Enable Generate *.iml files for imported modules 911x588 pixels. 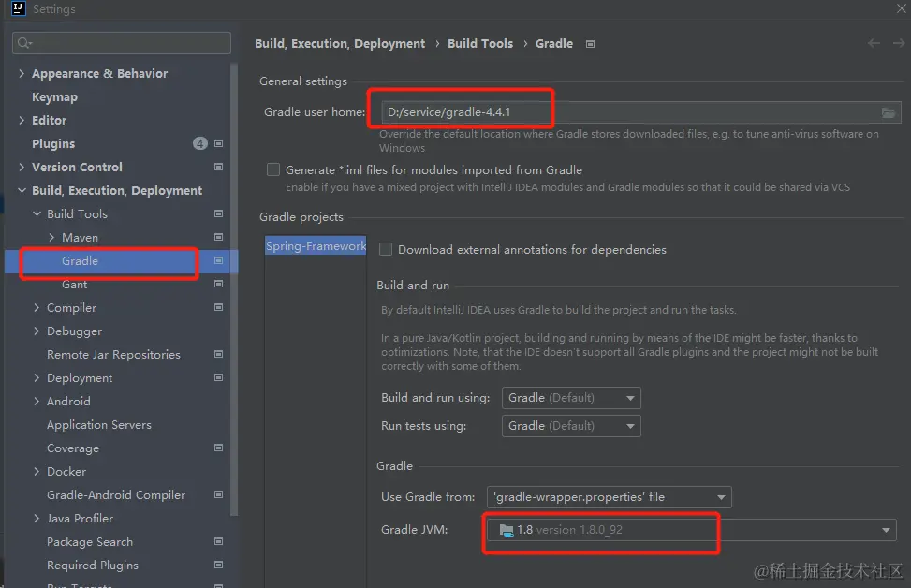[x=273, y=169]
